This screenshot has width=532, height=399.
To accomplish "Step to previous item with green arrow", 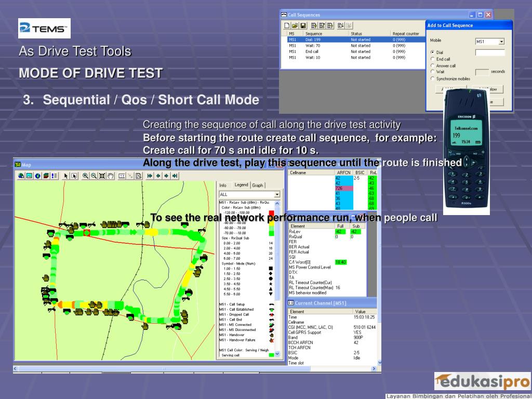I will (158, 176).
